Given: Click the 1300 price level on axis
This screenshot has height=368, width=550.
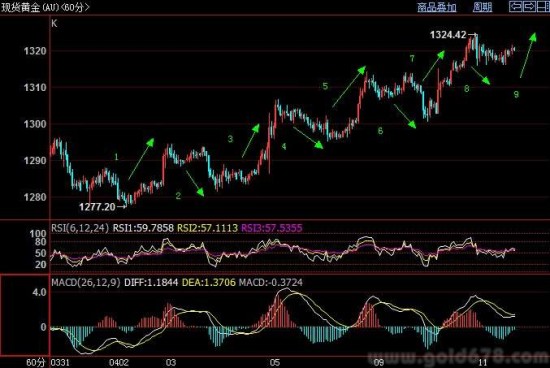Looking at the screenshot, I should 35,124.
